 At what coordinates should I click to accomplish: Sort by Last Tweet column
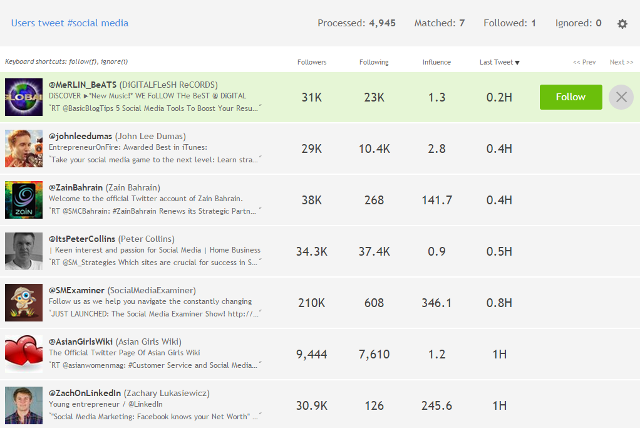(499, 62)
